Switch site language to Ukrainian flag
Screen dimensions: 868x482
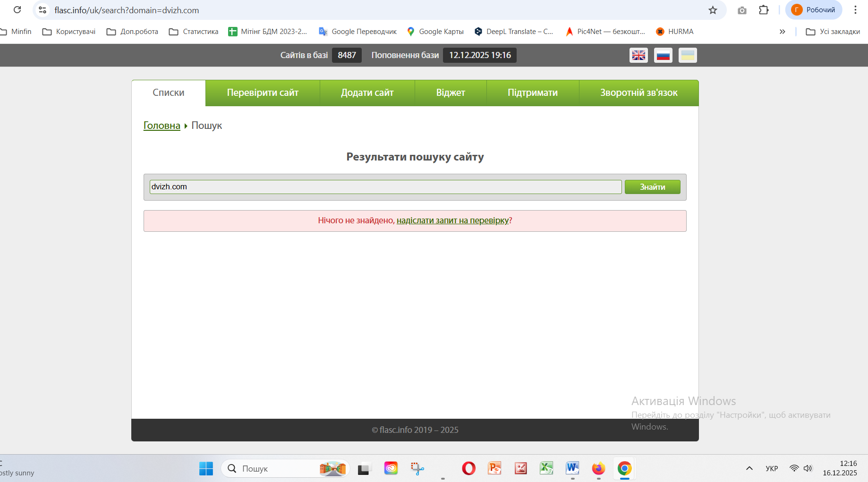688,55
